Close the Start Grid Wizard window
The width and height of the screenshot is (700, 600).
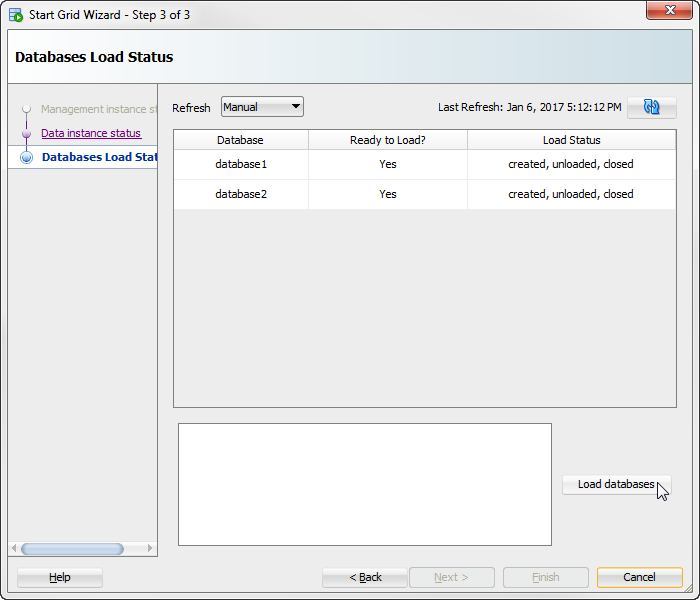(669, 10)
